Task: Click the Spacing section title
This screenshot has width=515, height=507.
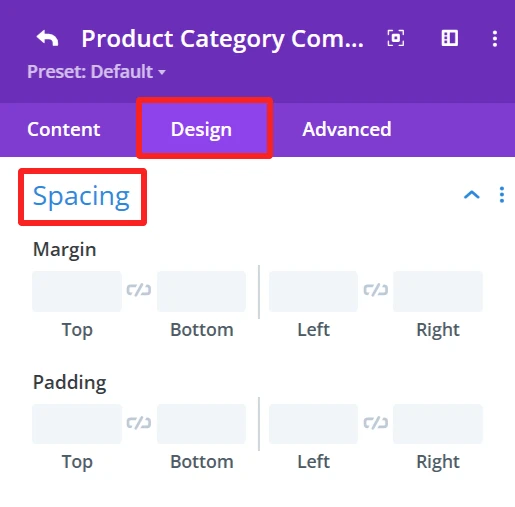Action: tap(81, 197)
